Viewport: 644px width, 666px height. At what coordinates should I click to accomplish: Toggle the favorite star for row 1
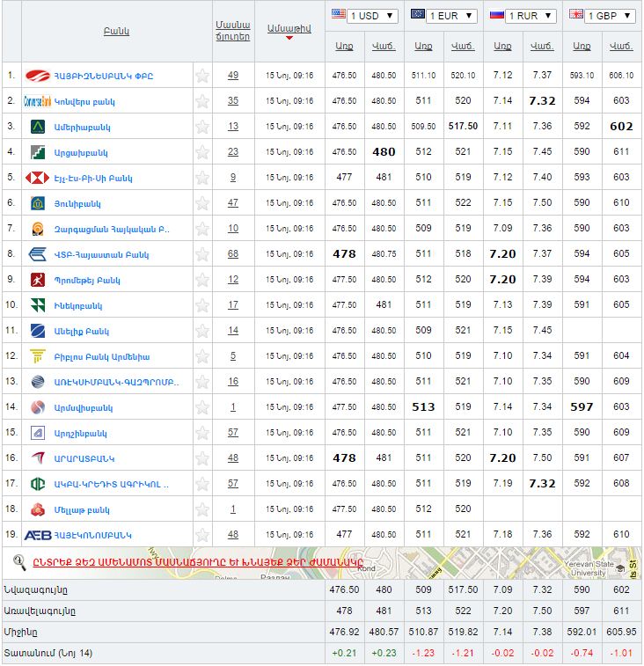click(x=202, y=76)
